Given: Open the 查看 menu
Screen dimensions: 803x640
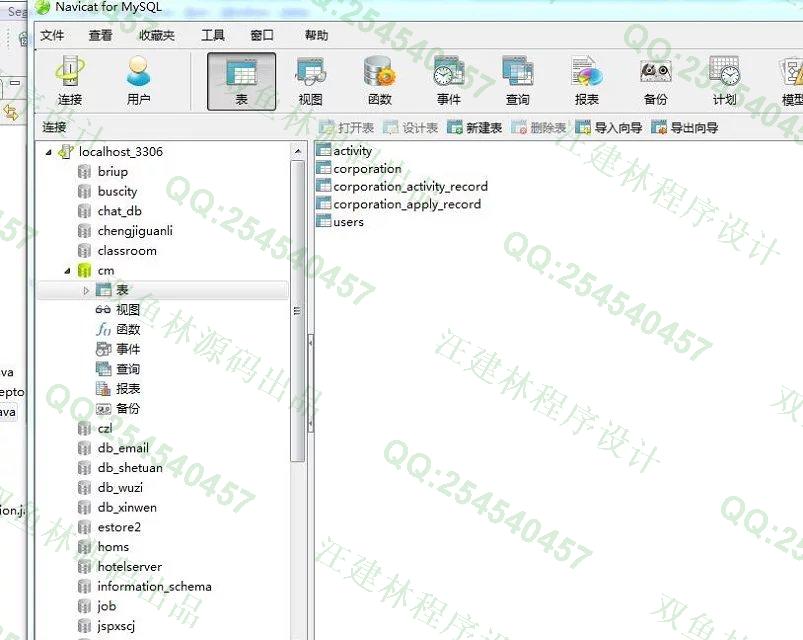Looking at the screenshot, I should [x=100, y=35].
